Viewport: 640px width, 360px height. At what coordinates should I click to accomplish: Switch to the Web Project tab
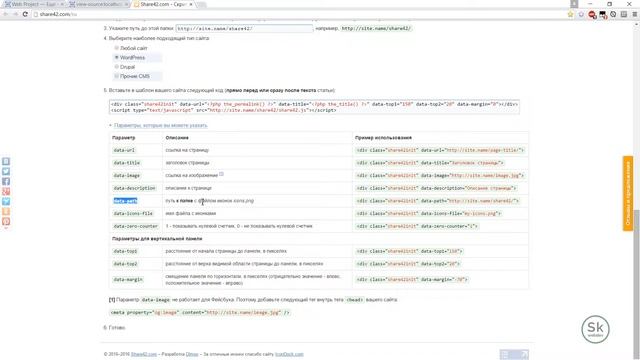[33, 4]
